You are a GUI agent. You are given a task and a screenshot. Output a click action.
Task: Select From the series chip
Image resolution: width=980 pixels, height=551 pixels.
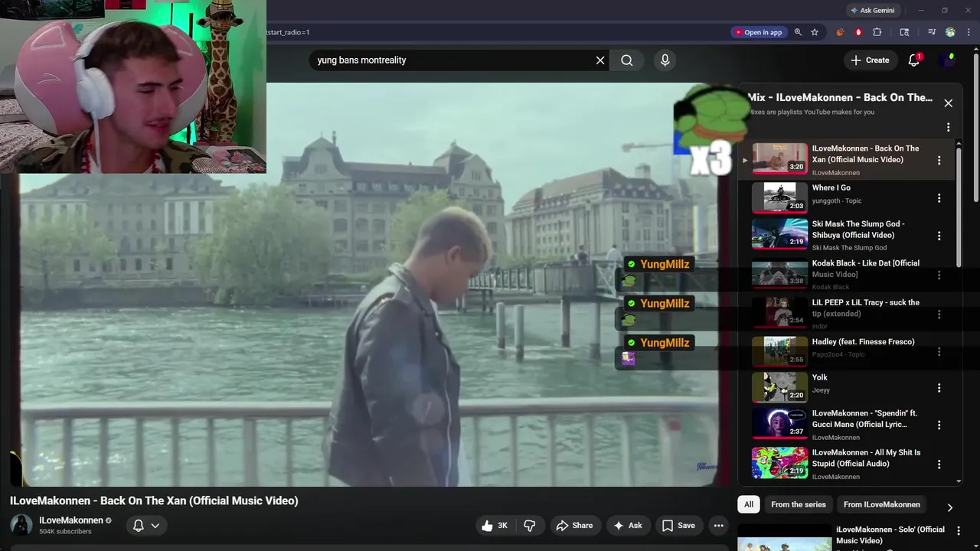pos(799,504)
